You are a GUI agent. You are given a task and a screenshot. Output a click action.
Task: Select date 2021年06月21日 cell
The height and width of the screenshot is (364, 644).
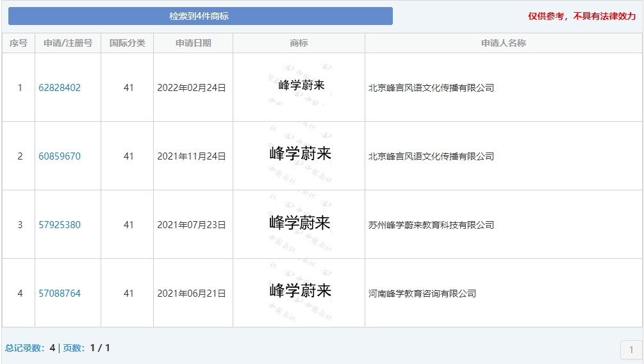[x=192, y=294]
